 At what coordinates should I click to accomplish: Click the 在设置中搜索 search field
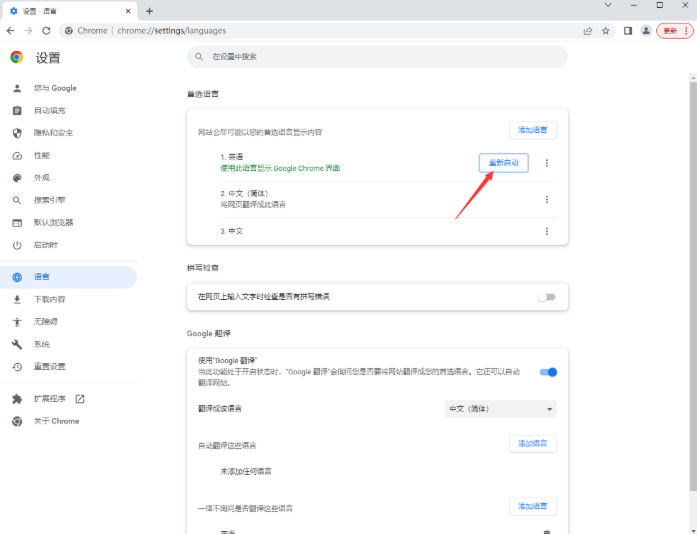[x=377, y=57]
